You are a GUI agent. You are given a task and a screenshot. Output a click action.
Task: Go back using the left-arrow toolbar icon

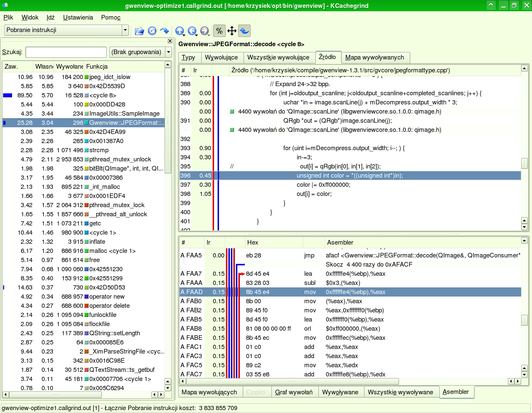click(192, 31)
